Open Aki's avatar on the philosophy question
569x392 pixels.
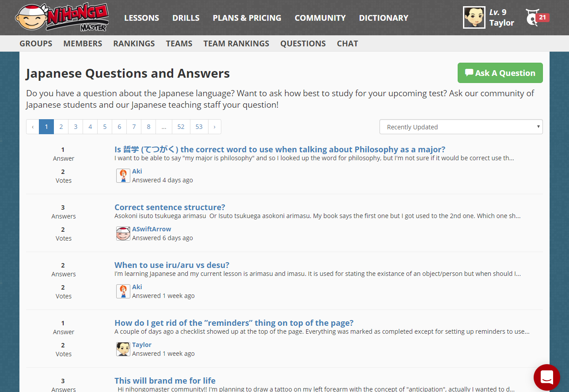point(123,175)
